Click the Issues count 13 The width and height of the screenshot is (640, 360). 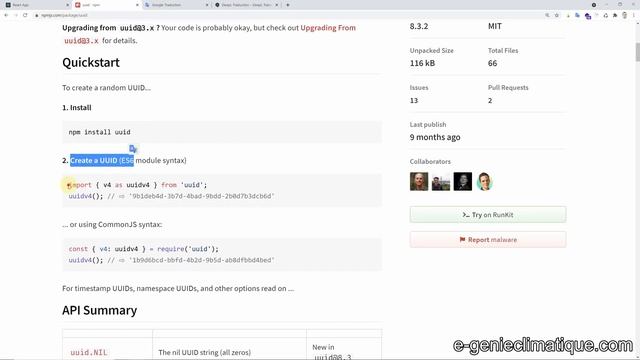point(414,100)
